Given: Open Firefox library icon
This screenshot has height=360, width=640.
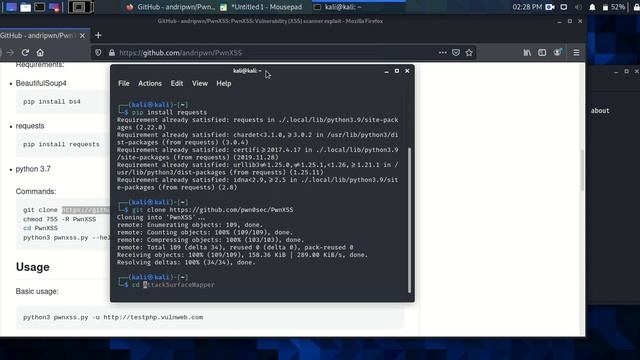Looking at the screenshot, I should 527,52.
